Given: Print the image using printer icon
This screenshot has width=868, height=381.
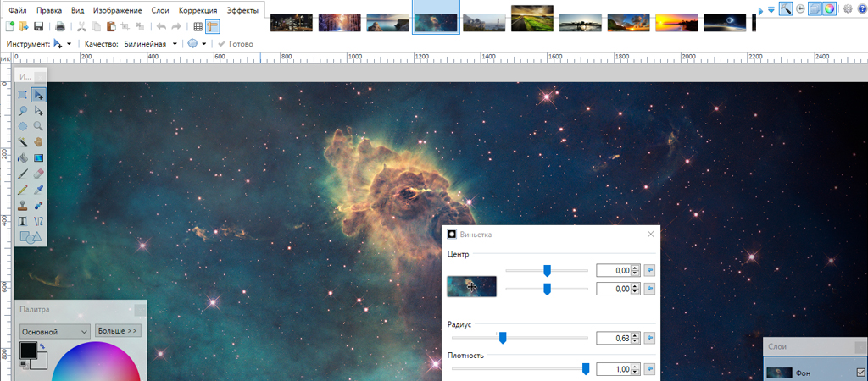Looking at the screenshot, I should point(60,26).
